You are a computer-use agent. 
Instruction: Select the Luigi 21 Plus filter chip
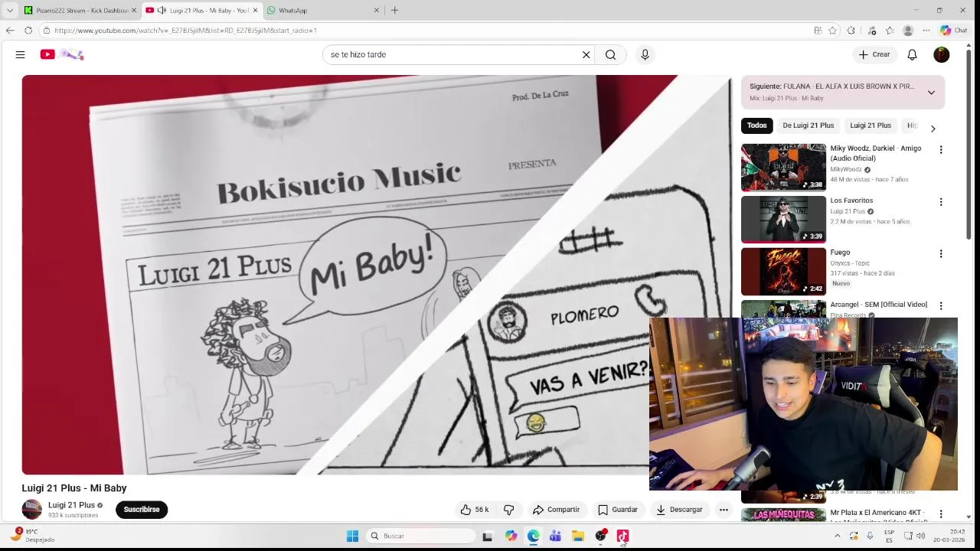point(871,126)
